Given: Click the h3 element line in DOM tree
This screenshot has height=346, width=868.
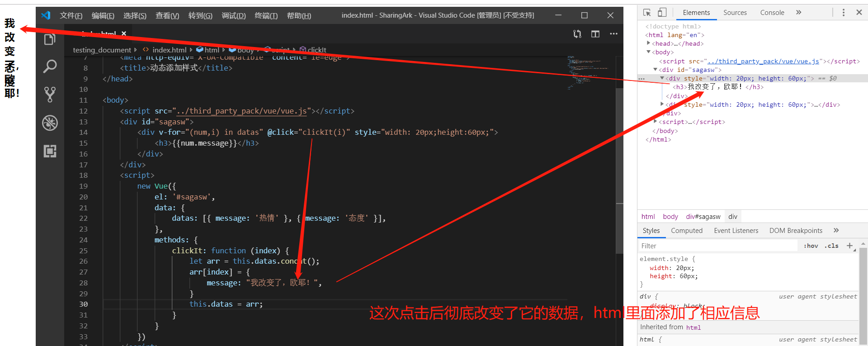Looking at the screenshot, I should (718, 87).
